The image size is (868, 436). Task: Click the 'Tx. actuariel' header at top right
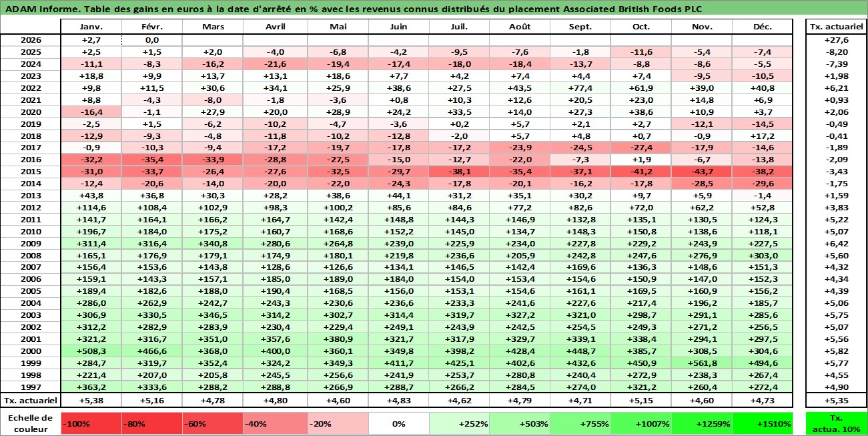[836, 27]
